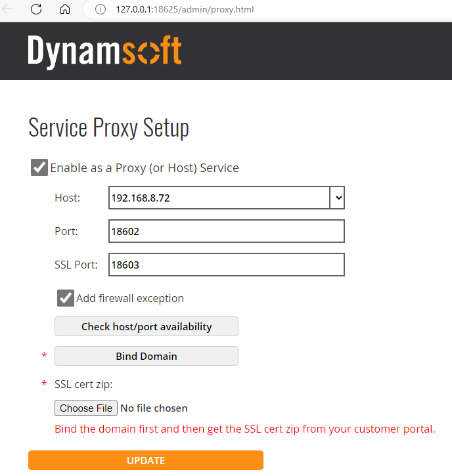View site information icon in address bar
Viewport: 452px width, 476px height.
click(101, 10)
